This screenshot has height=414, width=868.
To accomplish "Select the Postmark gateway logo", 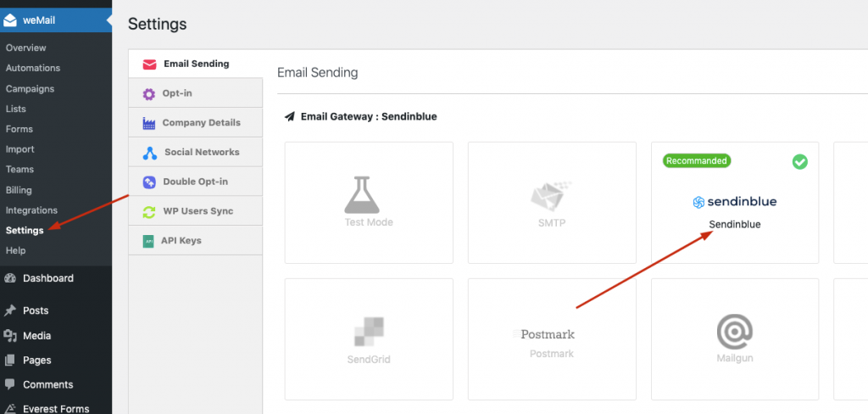I will tap(543, 334).
